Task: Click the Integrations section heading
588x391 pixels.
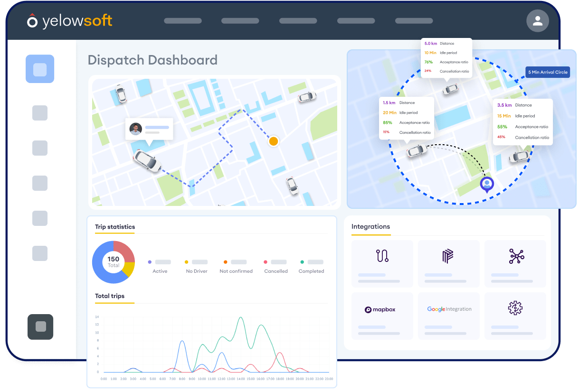Action: 371,227
